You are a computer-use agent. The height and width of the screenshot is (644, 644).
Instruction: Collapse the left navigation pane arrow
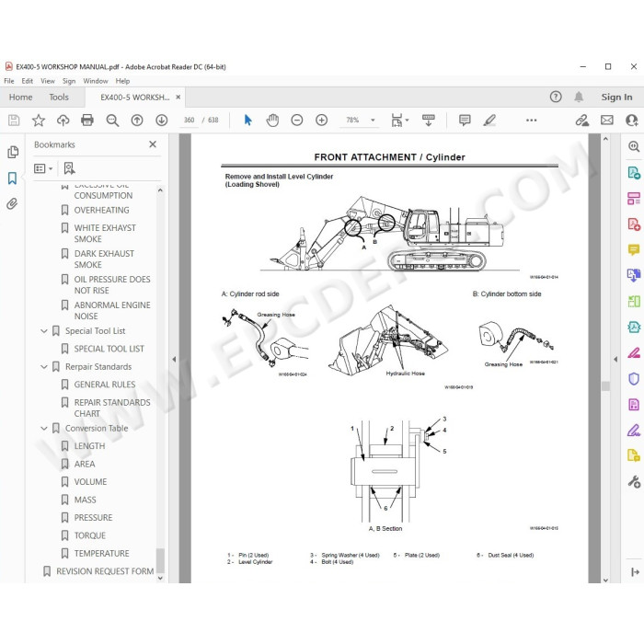[174, 359]
